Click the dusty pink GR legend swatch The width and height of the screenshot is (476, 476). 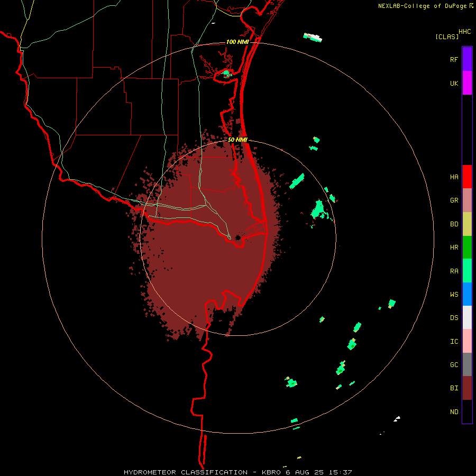tap(467, 200)
